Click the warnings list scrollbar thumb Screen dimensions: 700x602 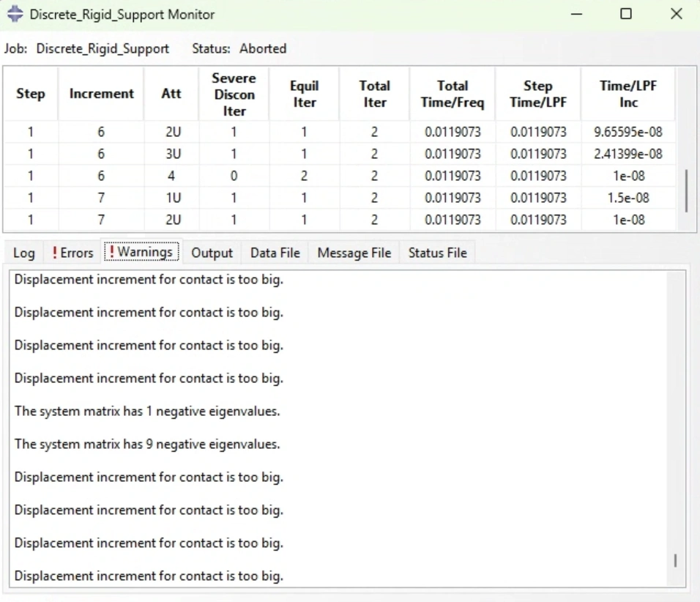tap(675, 560)
